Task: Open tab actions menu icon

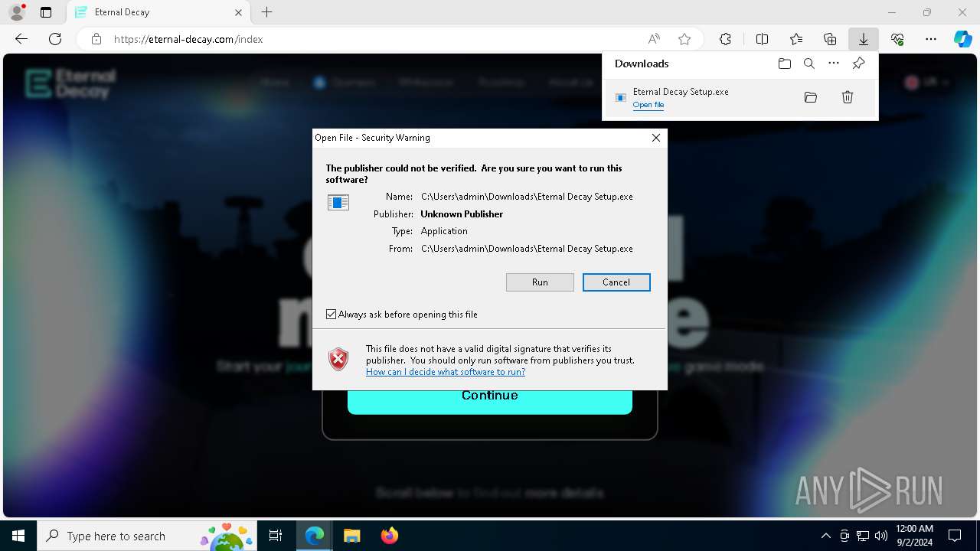Action: click(x=46, y=12)
